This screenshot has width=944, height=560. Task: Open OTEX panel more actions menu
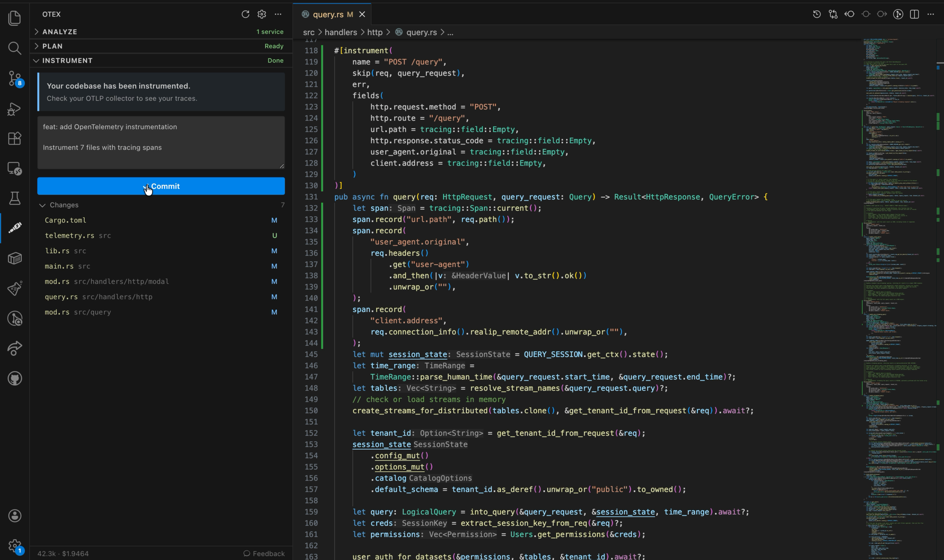[x=278, y=14]
